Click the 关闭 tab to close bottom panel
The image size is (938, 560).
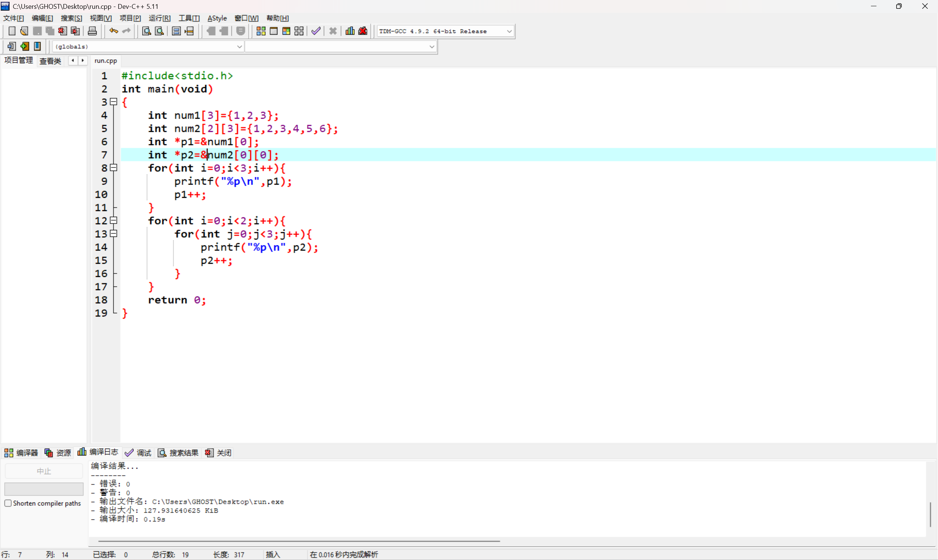(x=218, y=452)
